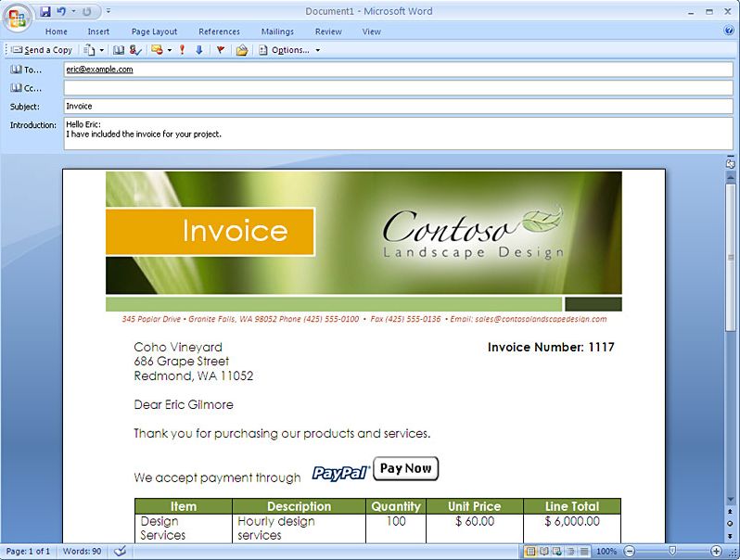Click the Redo icon in Quick Access toolbar
The height and width of the screenshot is (560, 740).
coord(87,11)
